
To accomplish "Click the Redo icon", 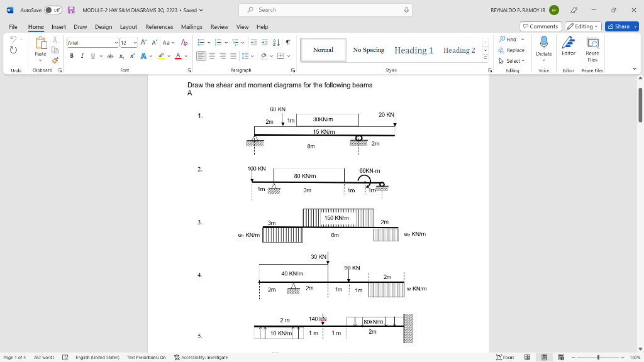I will coord(13,50).
